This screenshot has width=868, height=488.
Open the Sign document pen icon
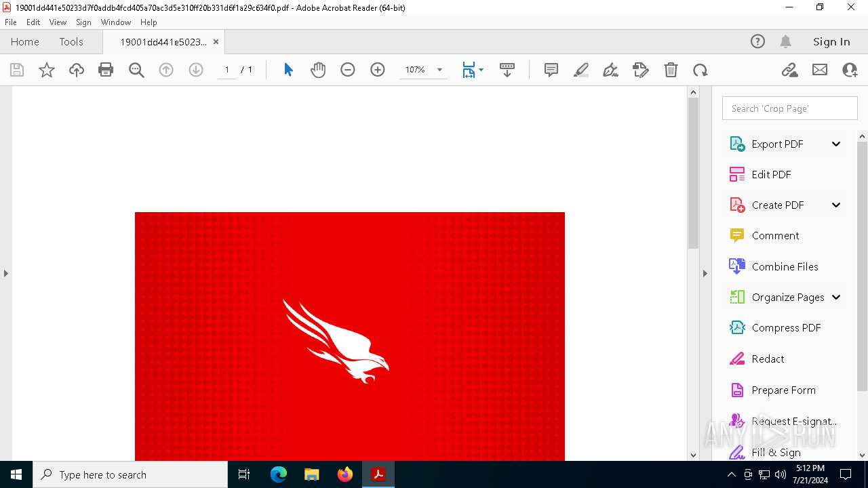pos(610,70)
